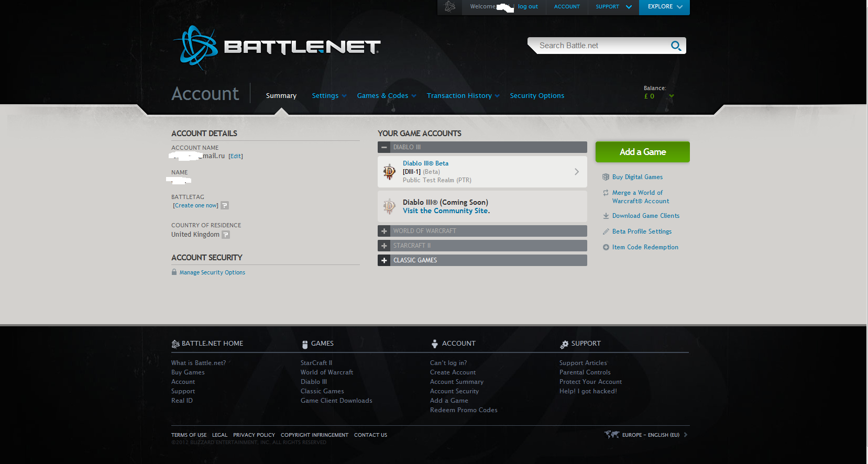Click What is Battle.net? footer link

tap(199, 363)
